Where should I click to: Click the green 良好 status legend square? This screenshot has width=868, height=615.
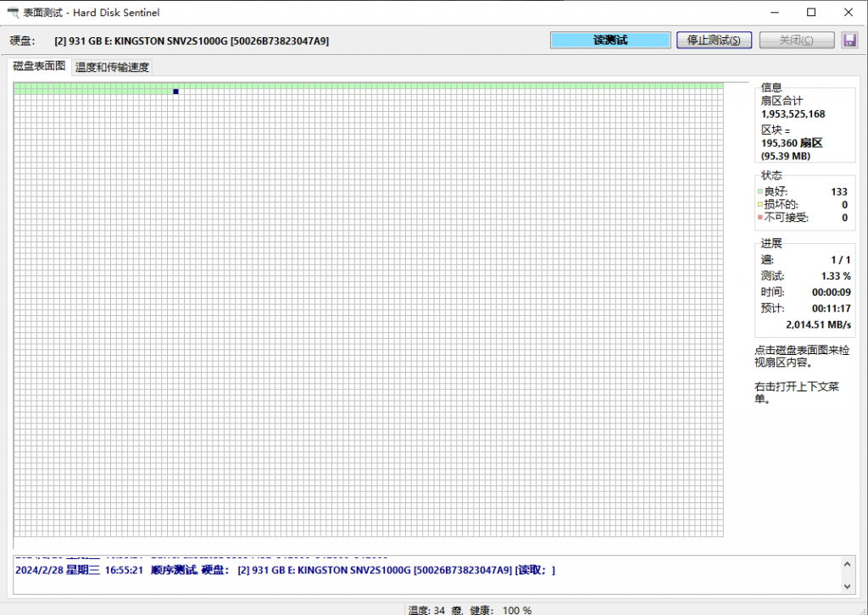click(x=762, y=191)
